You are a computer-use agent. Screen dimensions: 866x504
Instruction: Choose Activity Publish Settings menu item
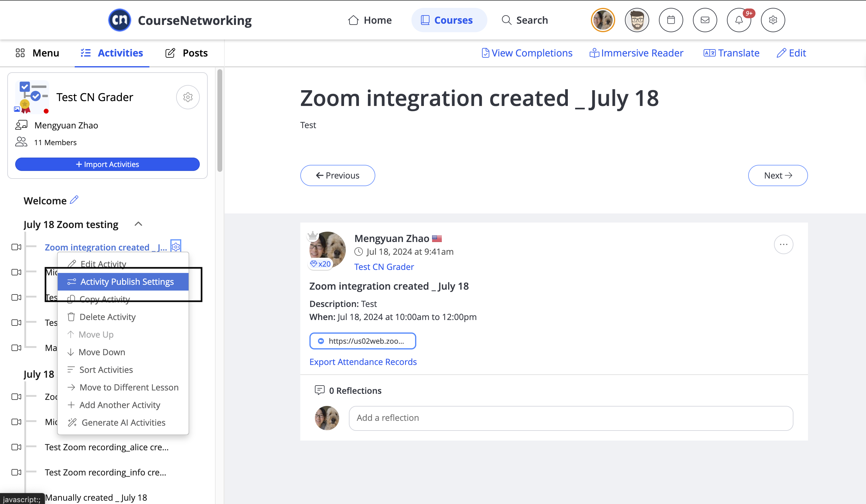123,282
